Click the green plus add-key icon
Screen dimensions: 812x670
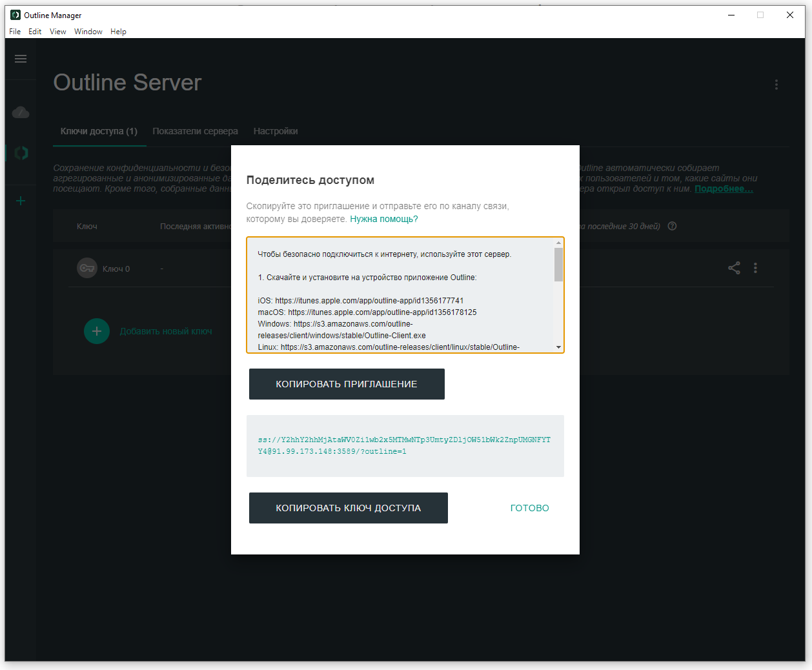click(97, 331)
